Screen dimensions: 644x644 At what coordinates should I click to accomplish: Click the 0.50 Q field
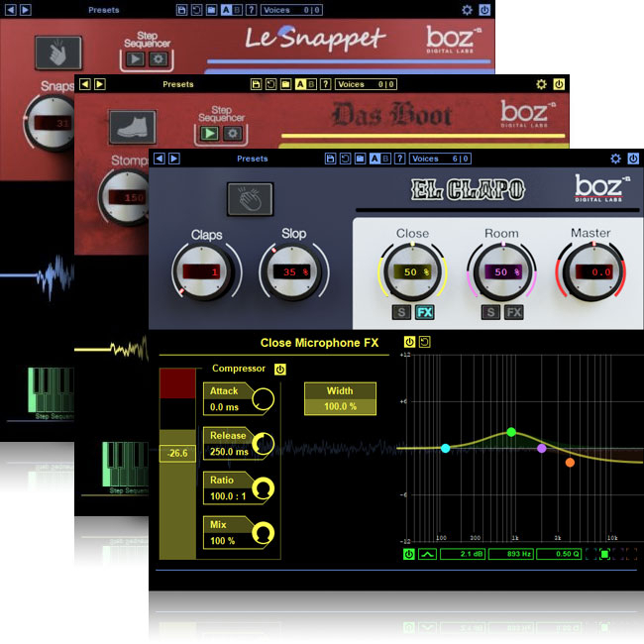click(559, 554)
